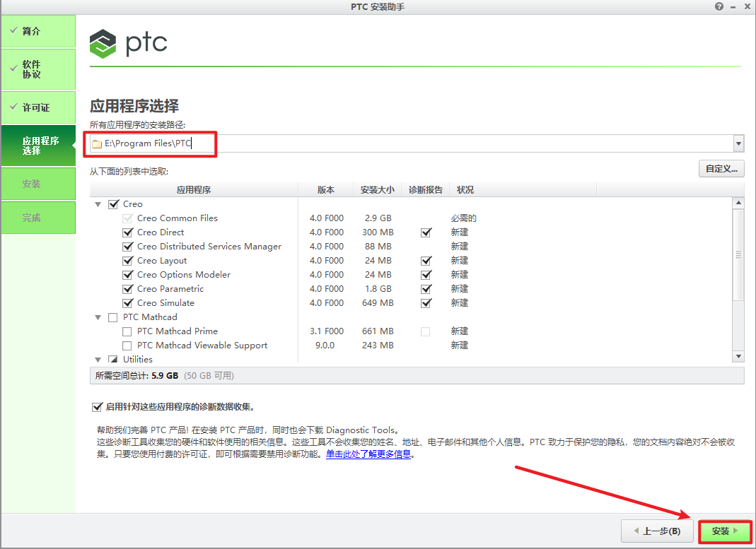Click the 上一步(B) button
Viewport: 756px width, 549px height.
click(x=656, y=531)
